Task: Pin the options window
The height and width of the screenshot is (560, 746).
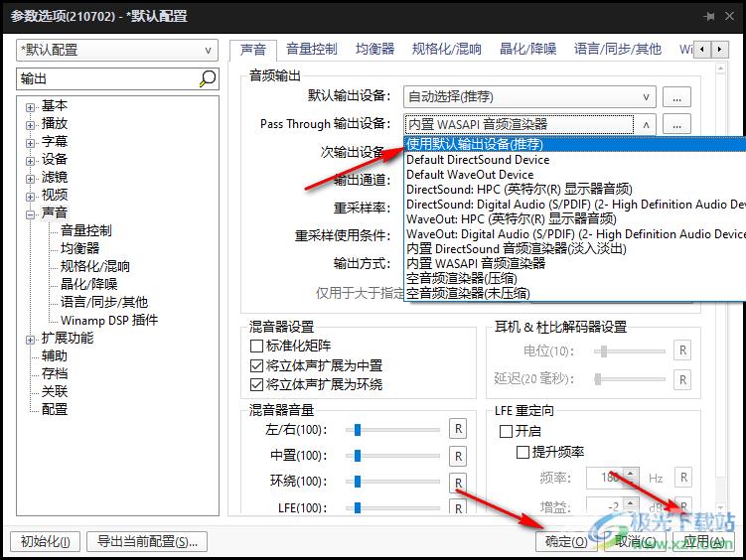Action: [709, 16]
